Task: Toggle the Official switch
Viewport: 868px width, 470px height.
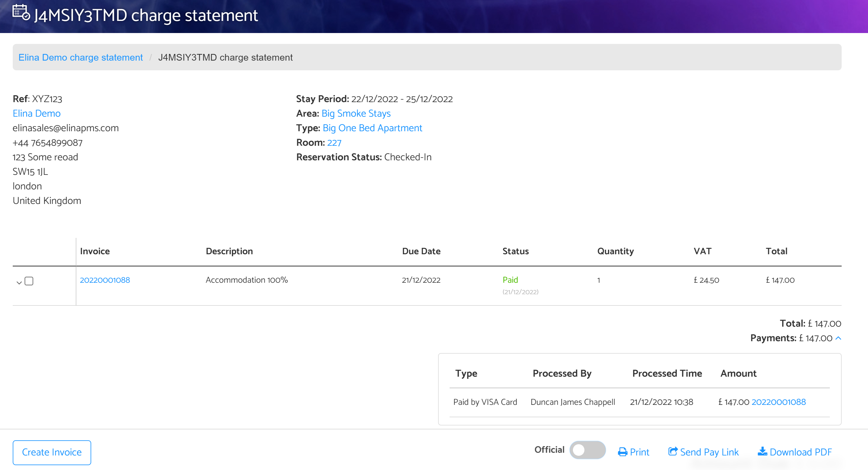Action: [587, 450]
